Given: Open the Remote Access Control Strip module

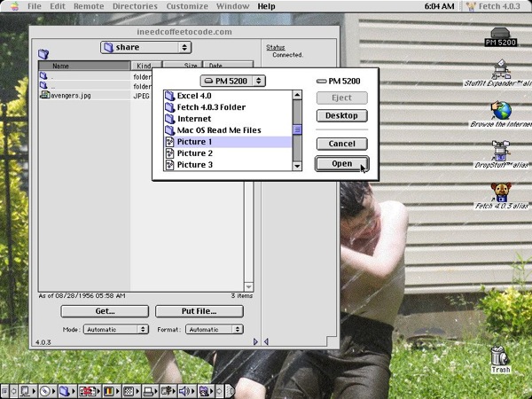Looking at the screenshot, I should (x=168, y=391).
